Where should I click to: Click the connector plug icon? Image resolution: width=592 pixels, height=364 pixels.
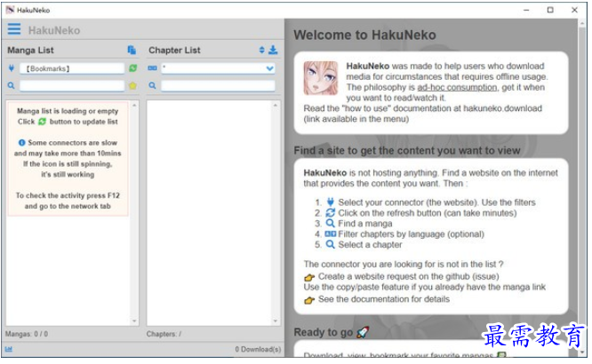pos(12,68)
